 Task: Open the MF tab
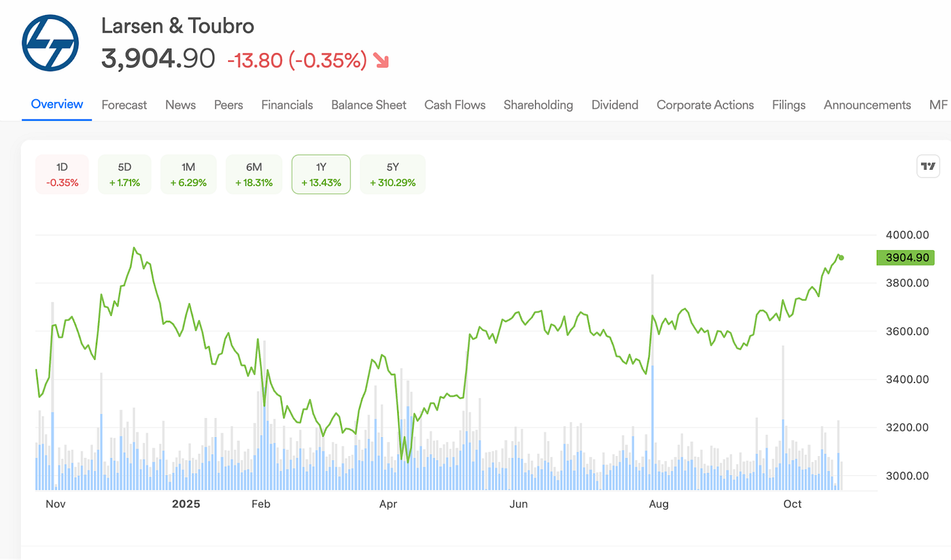pos(938,105)
